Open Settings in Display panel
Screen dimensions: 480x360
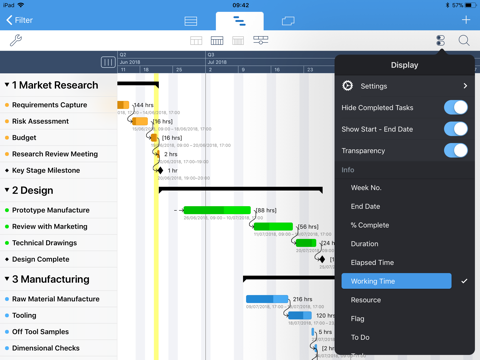(x=405, y=86)
